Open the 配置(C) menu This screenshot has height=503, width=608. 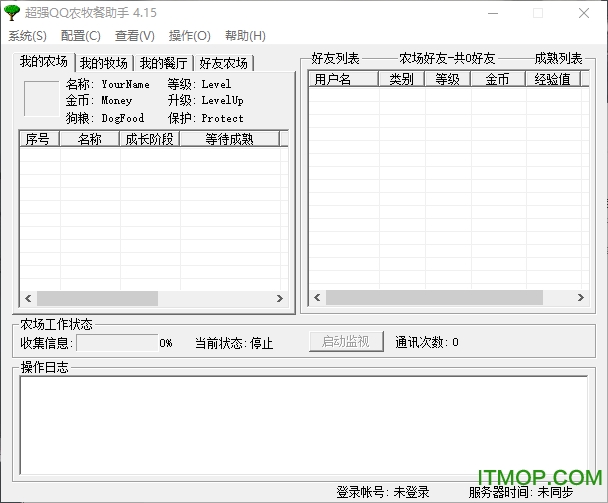tap(81, 36)
